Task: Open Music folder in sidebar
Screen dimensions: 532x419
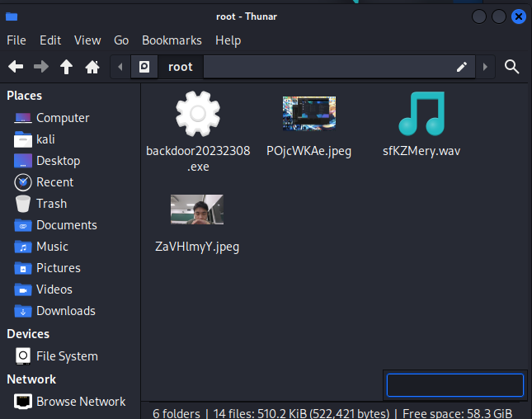Action: click(x=41, y=247)
